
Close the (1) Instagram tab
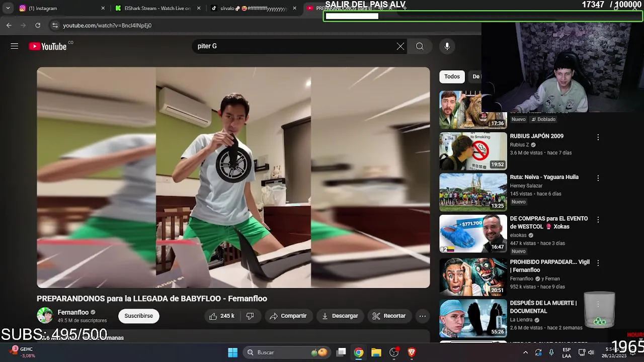[x=103, y=8]
